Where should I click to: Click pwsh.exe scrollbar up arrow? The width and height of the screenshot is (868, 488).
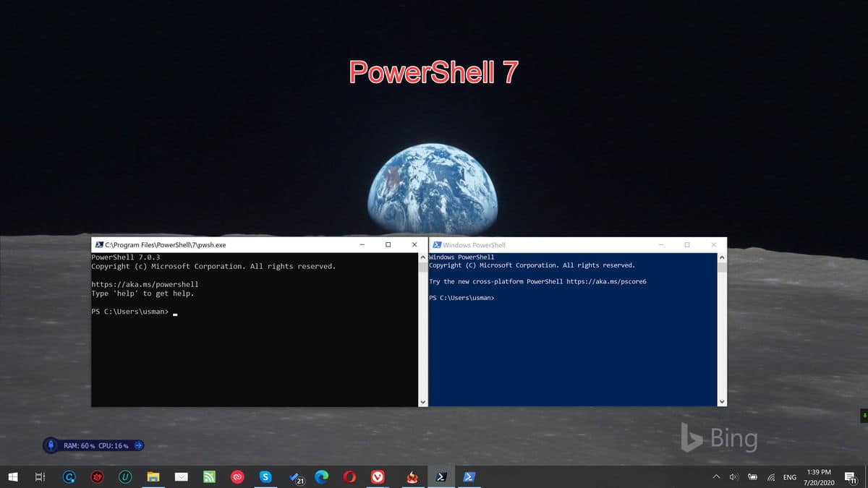423,257
